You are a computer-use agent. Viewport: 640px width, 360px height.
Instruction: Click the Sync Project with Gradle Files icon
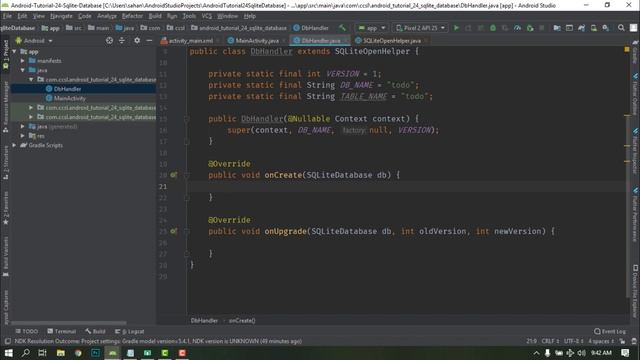pyautogui.click(x=581, y=28)
